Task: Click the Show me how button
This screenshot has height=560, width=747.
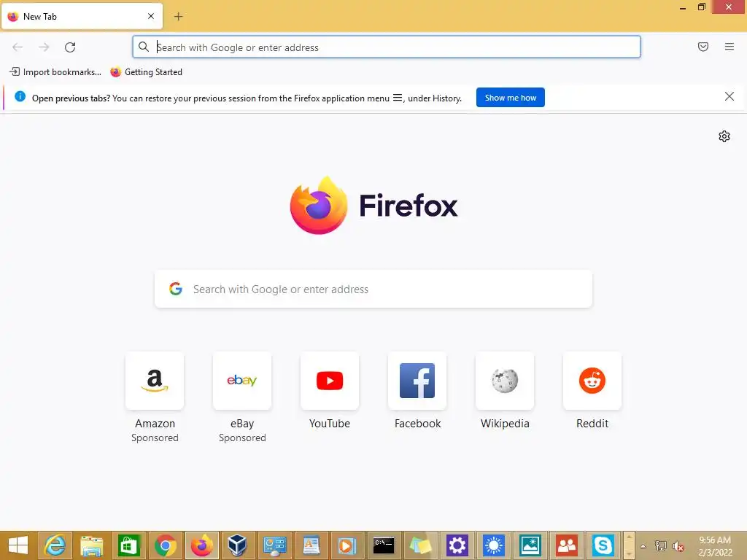Action: [510, 98]
